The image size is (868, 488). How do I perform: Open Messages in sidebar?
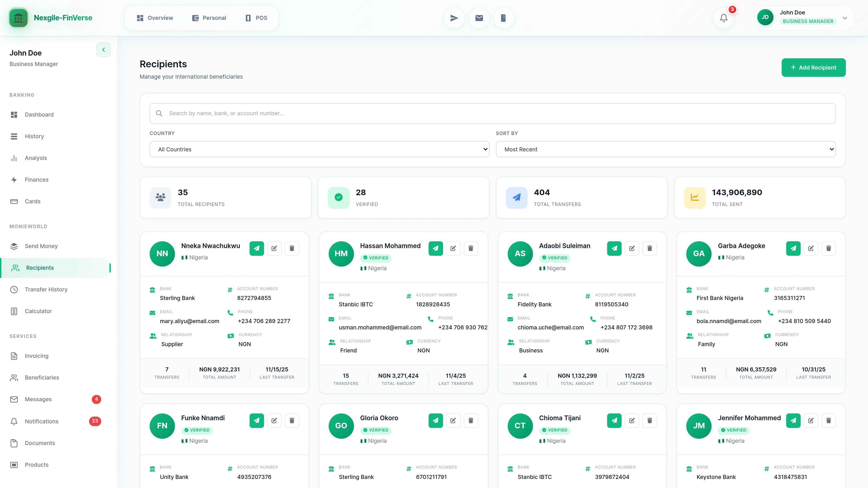(38, 399)
